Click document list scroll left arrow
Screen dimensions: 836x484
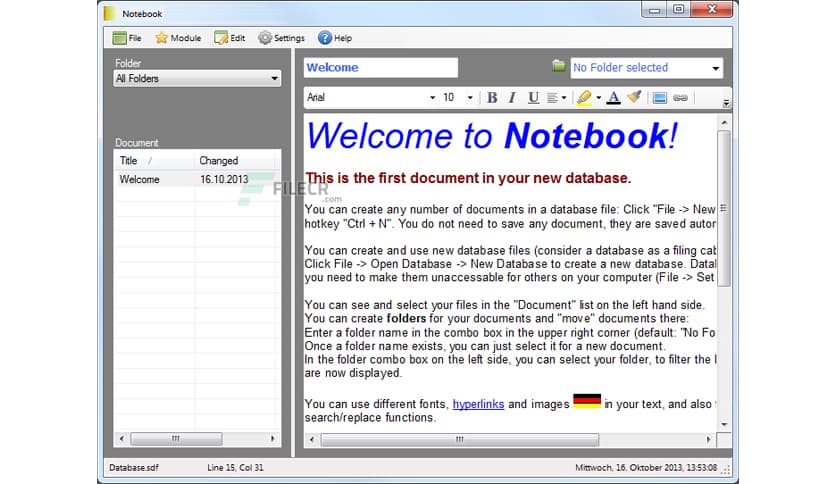122,439
